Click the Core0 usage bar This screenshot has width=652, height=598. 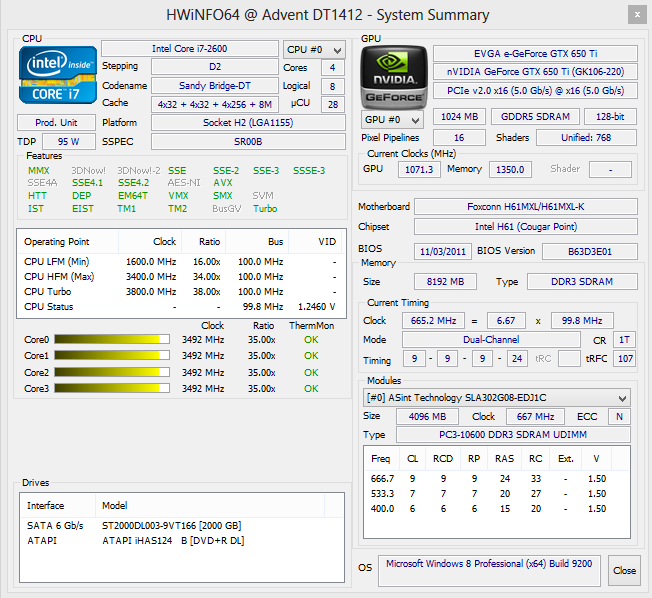(x=112, y=339)
